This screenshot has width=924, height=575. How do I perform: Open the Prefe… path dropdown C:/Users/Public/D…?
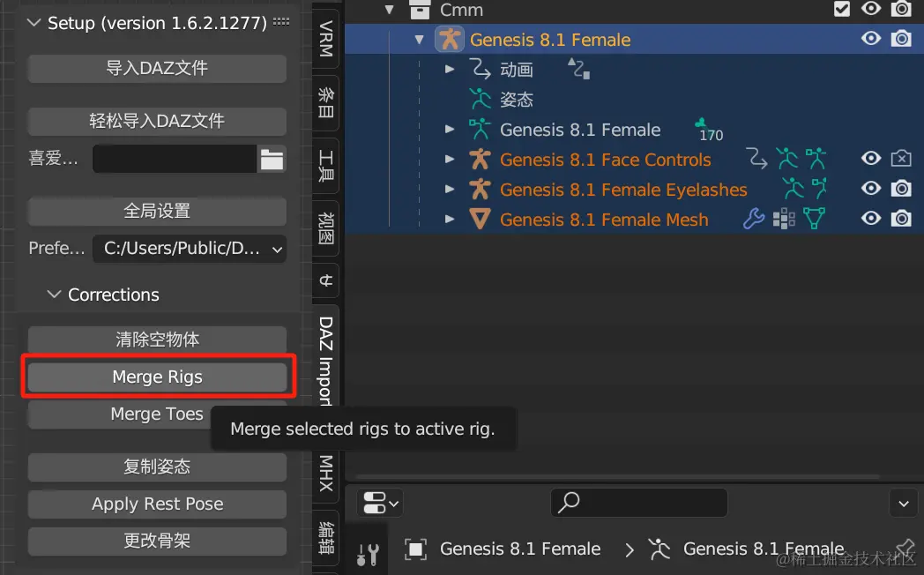tap(190, 249)
